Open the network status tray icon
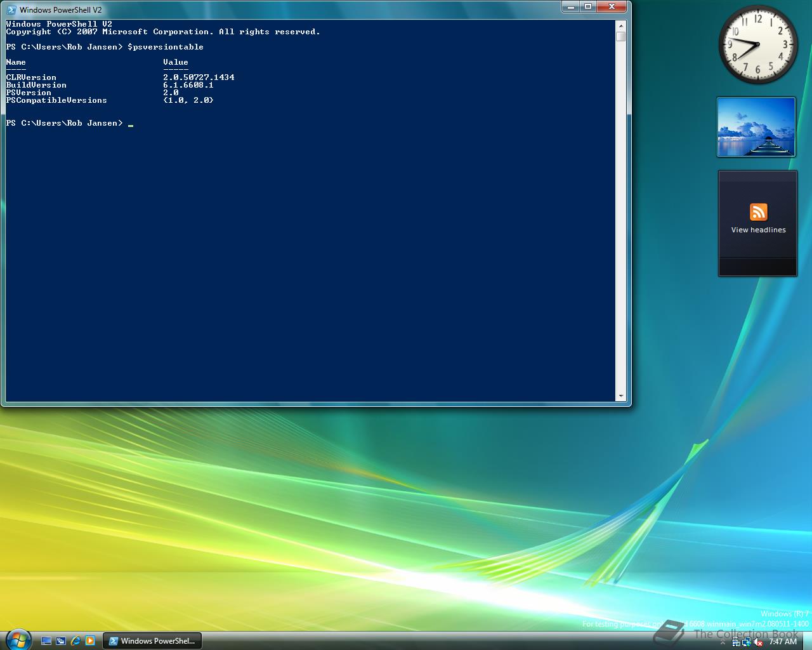Image resolution: width=812 pixels, height=650 pixels. 747,642
